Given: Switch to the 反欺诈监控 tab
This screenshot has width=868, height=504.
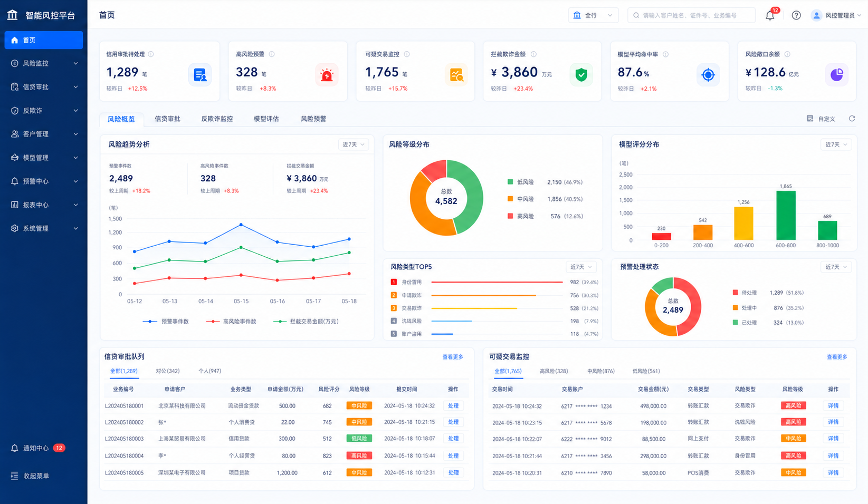Looking at the screenshot, I should click(217, 119).
